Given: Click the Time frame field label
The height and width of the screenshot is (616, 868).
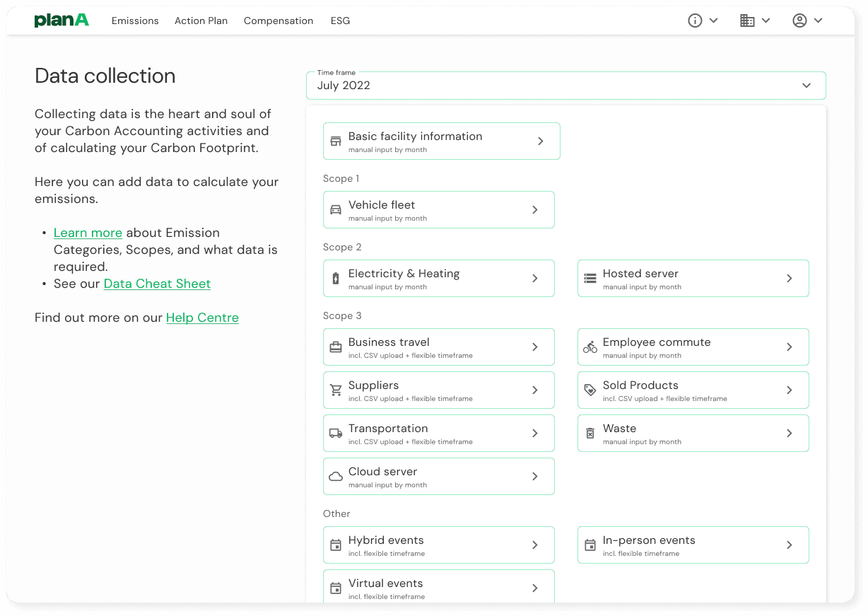Looking at the screenshot, I should pyautogui.click(x=336, y=73).
